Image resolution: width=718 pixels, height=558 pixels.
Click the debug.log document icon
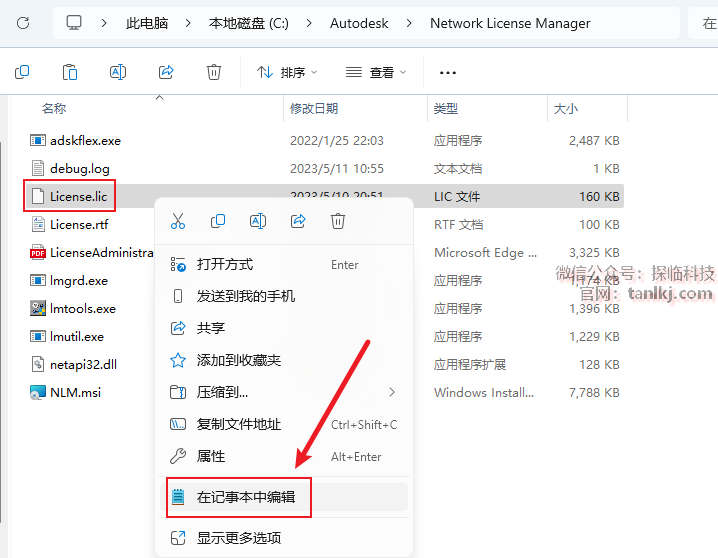[38, 168]
